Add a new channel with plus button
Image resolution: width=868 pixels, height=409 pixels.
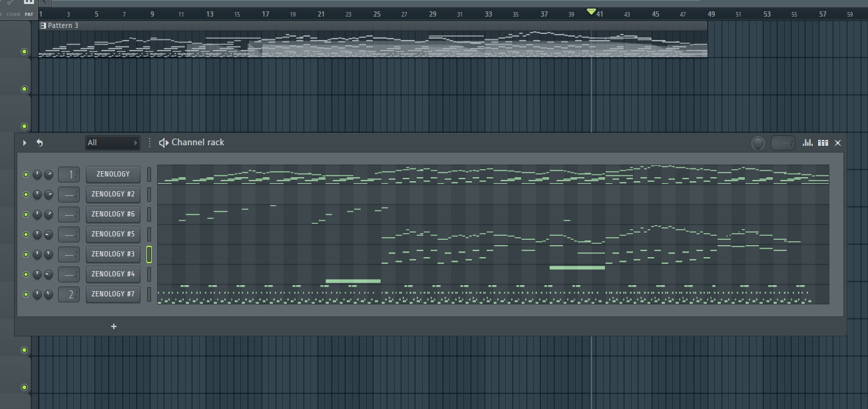114,326
